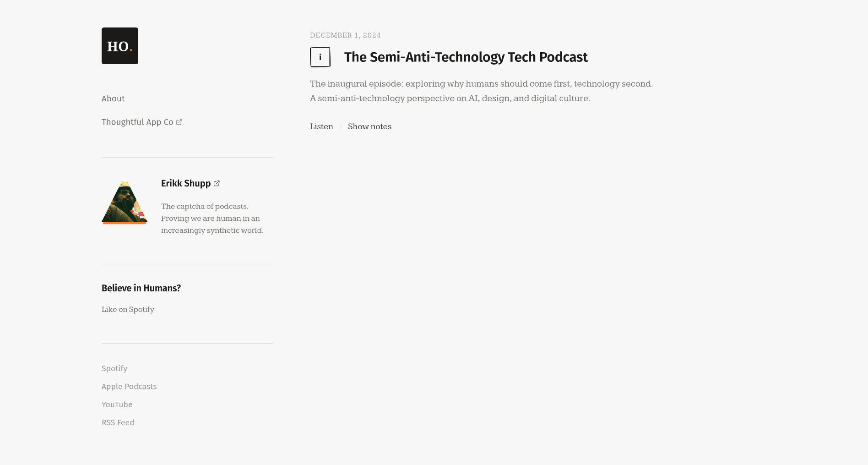Click the December 1, 2024 episode date
868x465 pixels.
point(345,35)
